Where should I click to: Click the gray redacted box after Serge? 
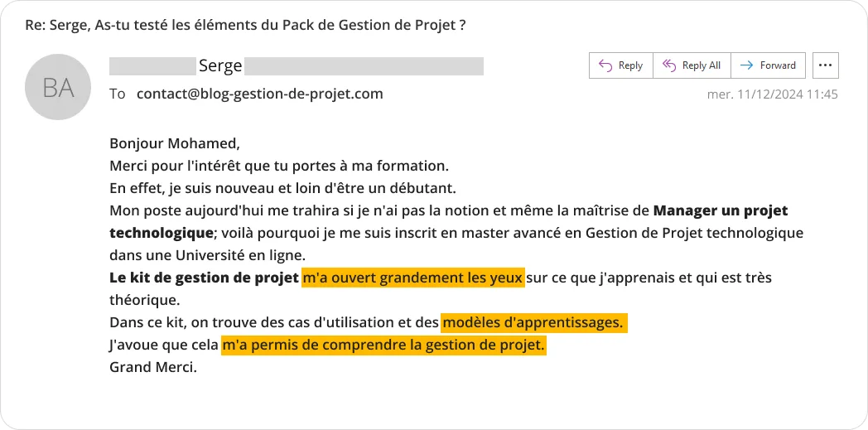point(364,65)
